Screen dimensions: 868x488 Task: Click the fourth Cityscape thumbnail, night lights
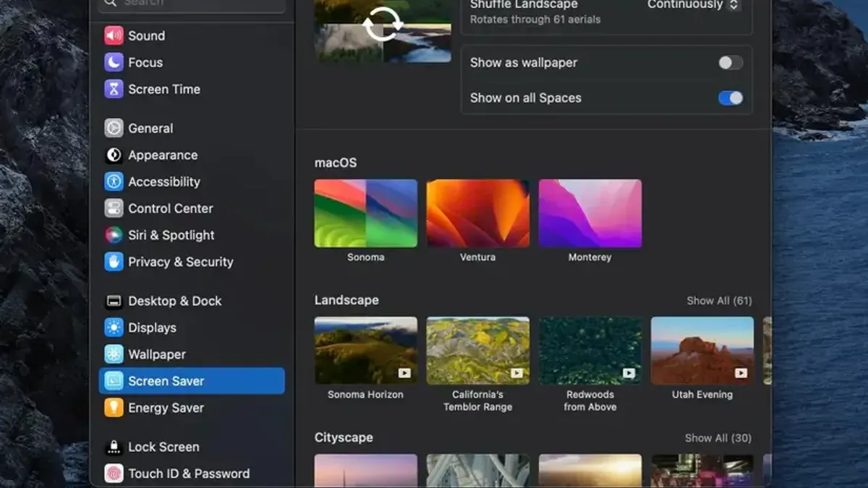pyautogui.click(x=702, y=471)
